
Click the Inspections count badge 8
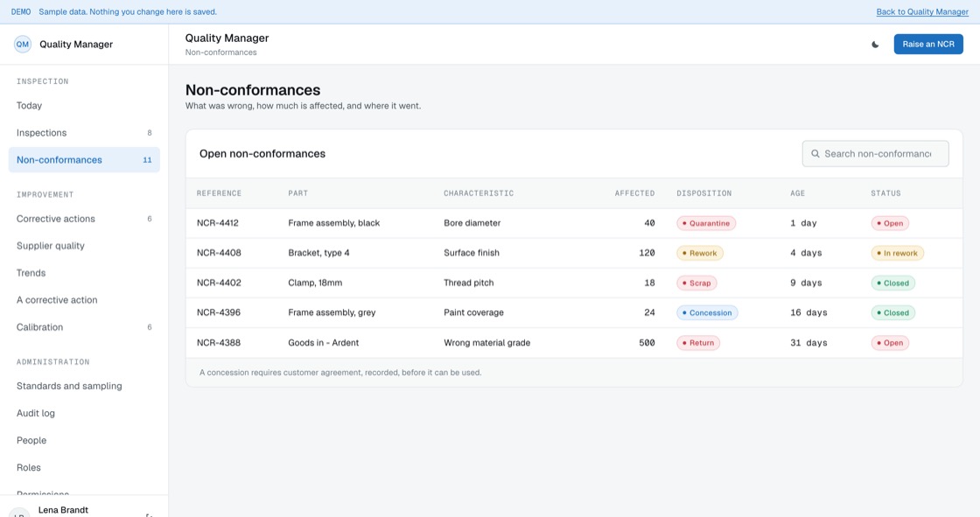point(150,133)
